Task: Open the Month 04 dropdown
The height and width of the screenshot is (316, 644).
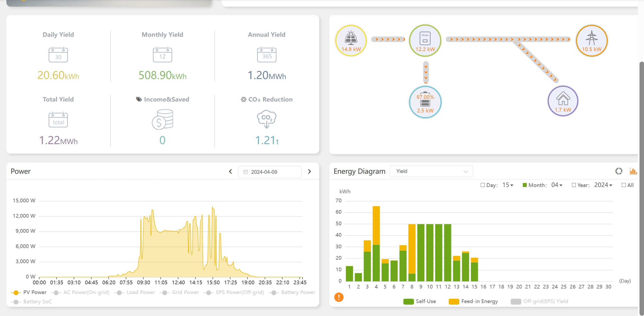Action: [x=557, y=185]
